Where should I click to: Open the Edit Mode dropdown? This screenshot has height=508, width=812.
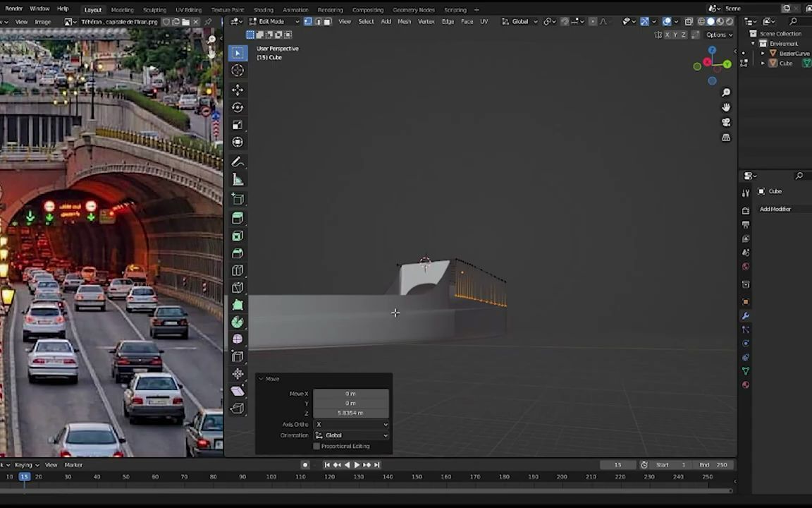tap(271, 21)
